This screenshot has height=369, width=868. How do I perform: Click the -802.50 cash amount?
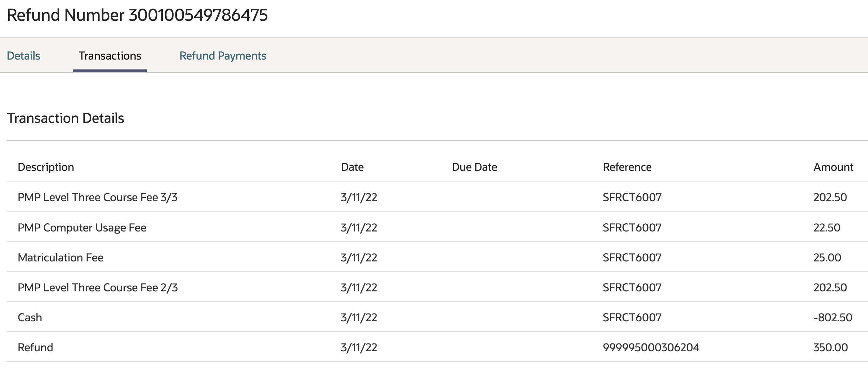833,318
